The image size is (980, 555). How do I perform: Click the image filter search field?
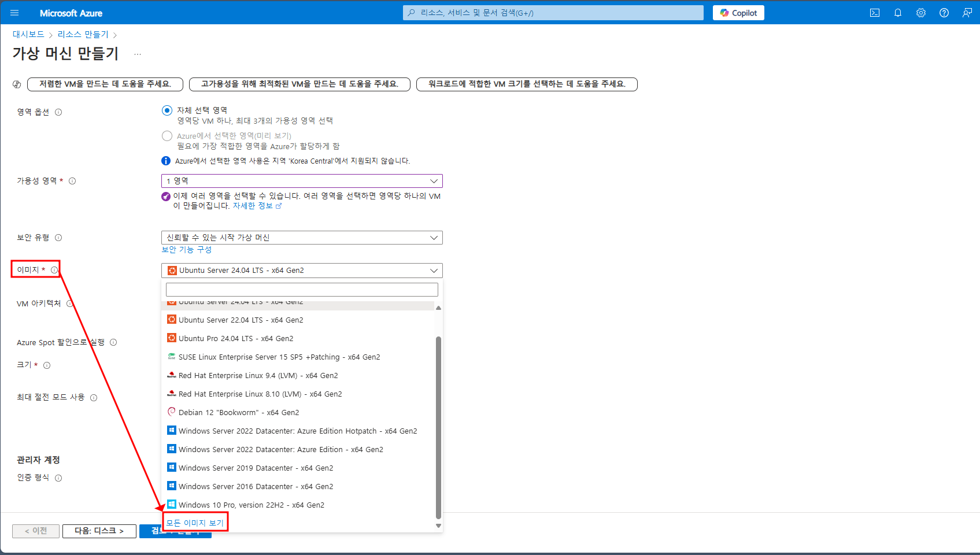pyautogui.click(x=302, y=290)
